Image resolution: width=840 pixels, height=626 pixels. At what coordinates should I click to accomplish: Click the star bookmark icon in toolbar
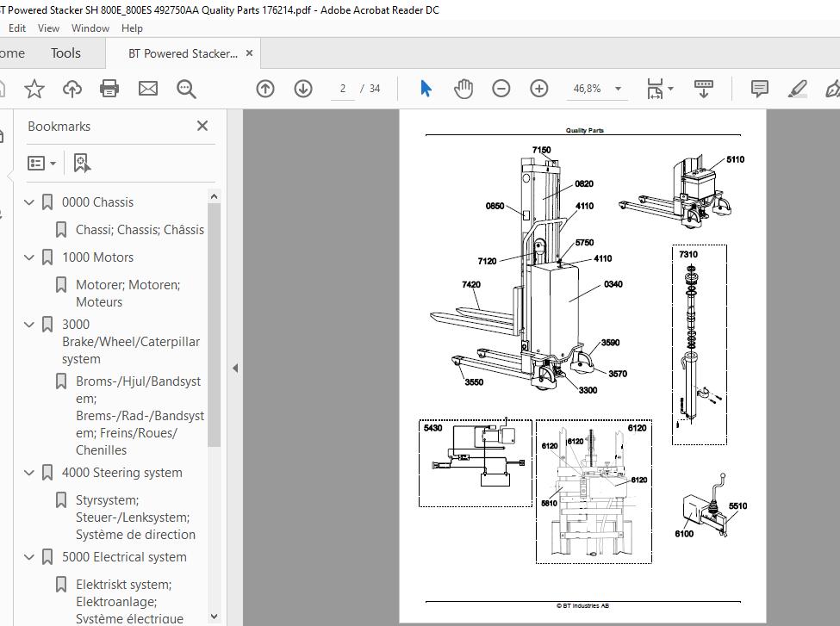[34, 89]
